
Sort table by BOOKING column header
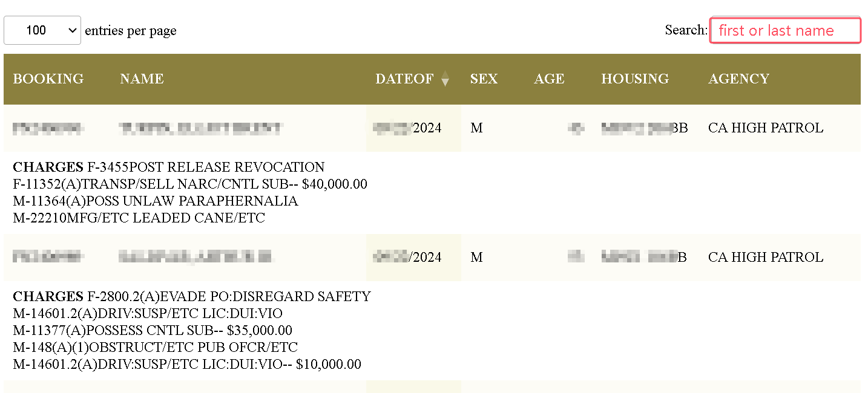(x=48, y=79)
